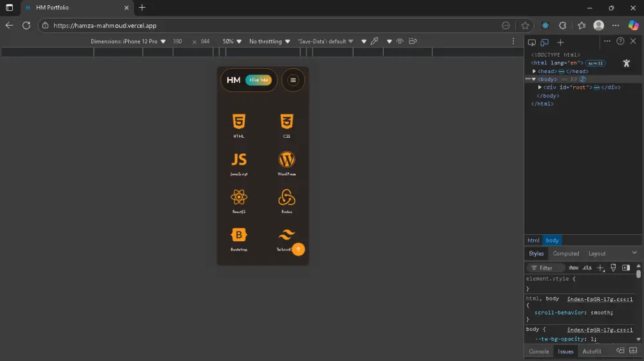The width and height of the screenshot is (644, 361).
Task: Click the new style rule plus icon
Action: tap(600, 268)
